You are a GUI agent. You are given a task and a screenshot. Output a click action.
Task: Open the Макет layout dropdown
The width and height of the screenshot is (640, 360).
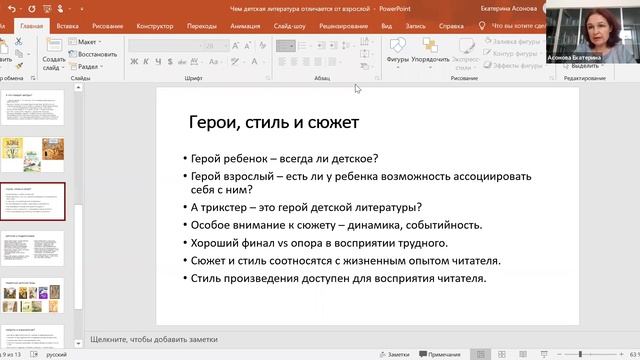[85, 42]
